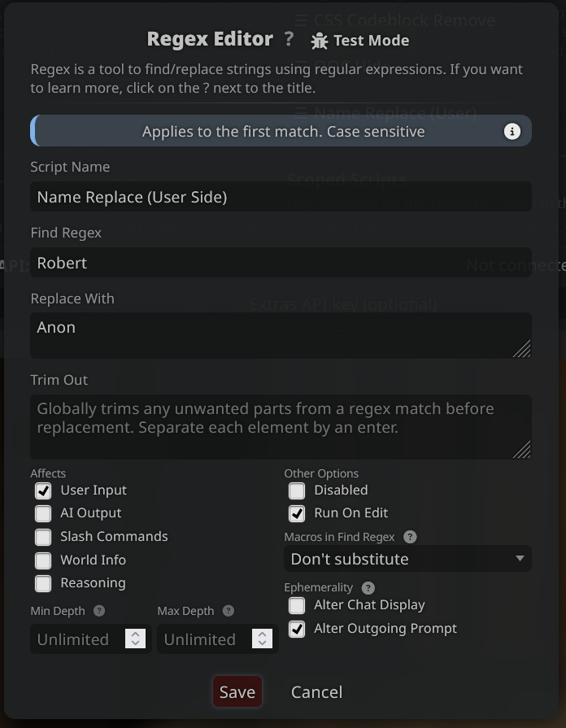Cancel the Regex Editor dialog
This screenshot has width=566, height=728.
(316, 691)
